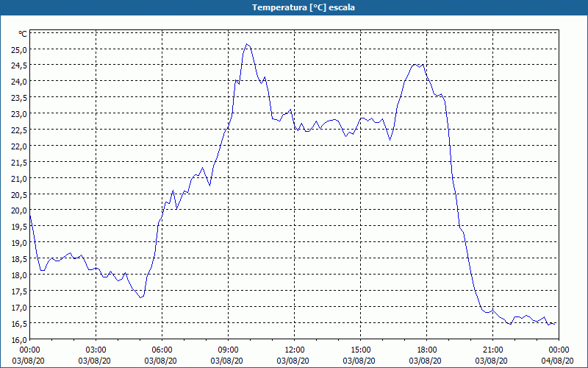This screenshot has width=588, height=368.
Task: Click the 20,0 axis value
Action: pyautogui.click(x=20, y=210)
